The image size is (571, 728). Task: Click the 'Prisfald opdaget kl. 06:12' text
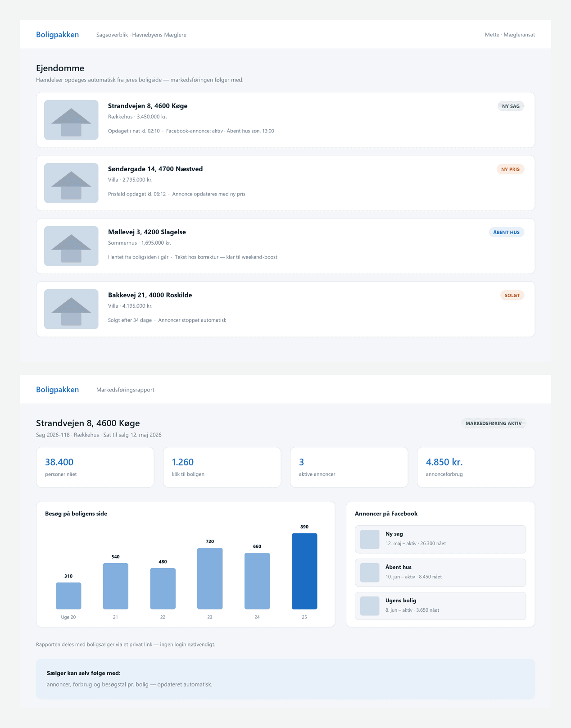pos(137,194)
